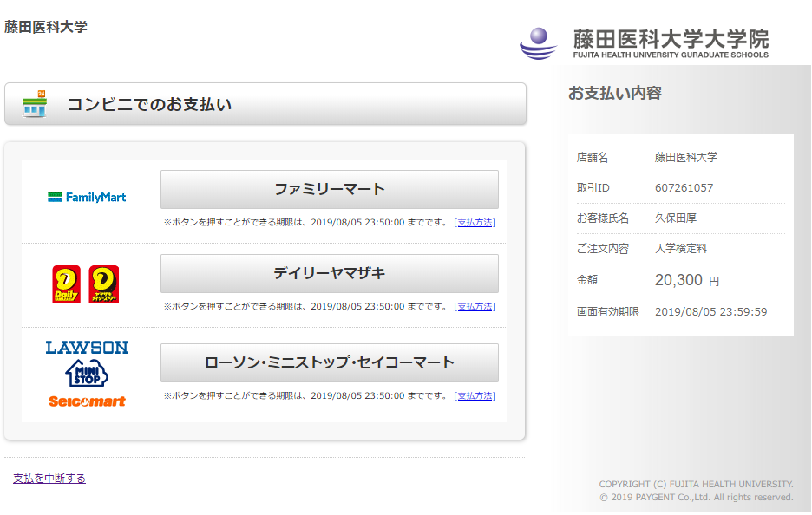
Task: Click the 店舗名 label
Action: point(592,157)
